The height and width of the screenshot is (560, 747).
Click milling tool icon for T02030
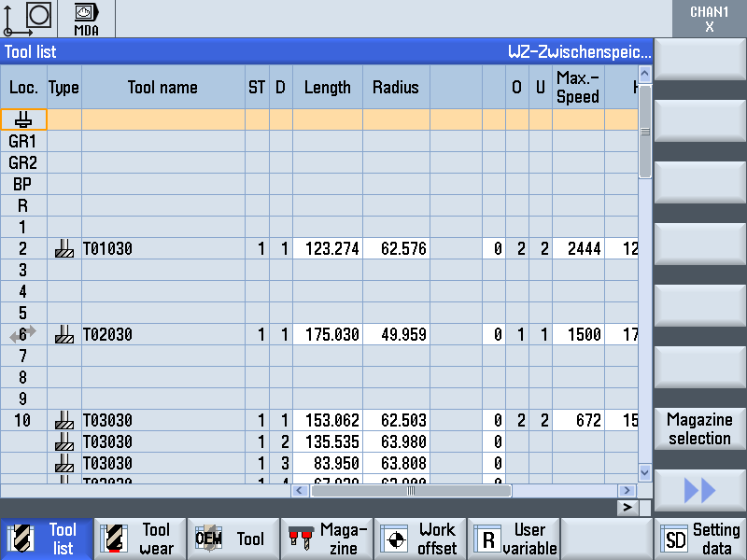point(63,334)
